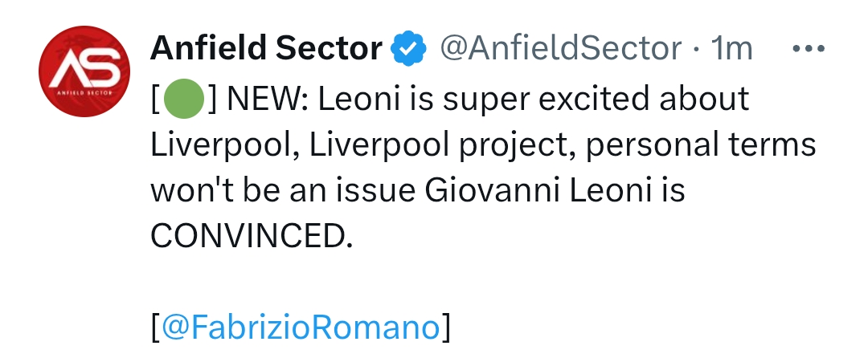868x362 pixels.
Task: Click the Anfield Sector display name
Action: click(266, 50)
